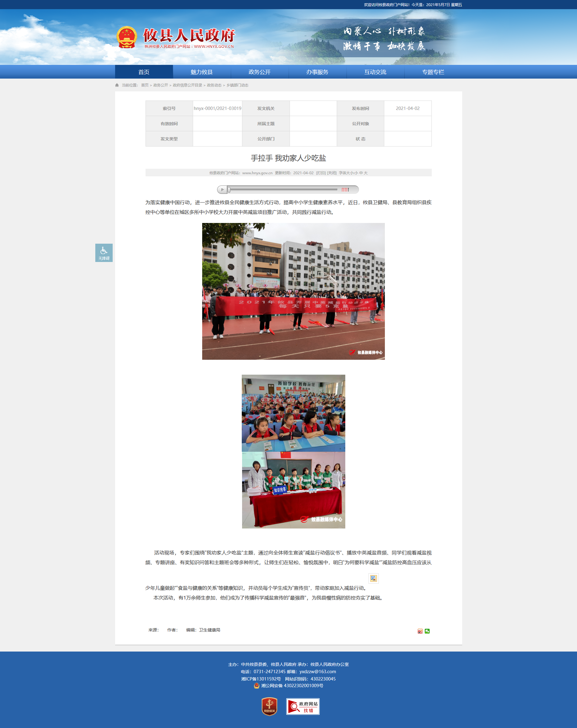
Task: Open the 无障碍 accessibility widget
Action: [x=104, y=253]
